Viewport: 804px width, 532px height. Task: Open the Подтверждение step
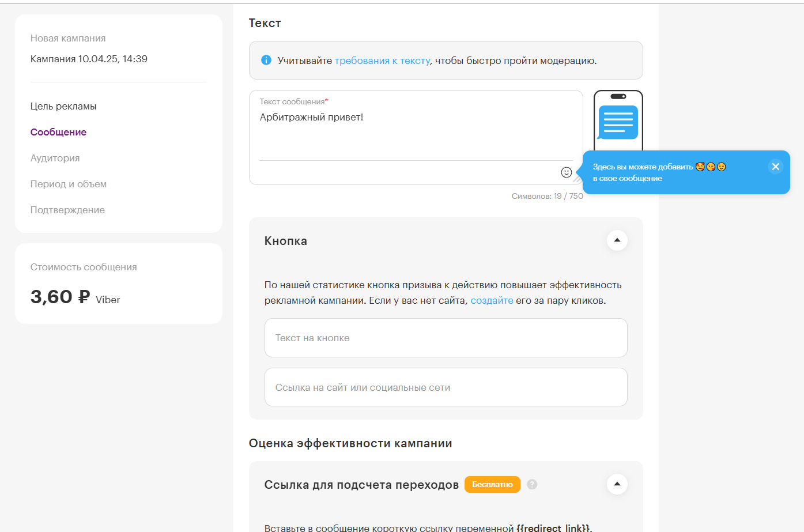tap(67, 210)
